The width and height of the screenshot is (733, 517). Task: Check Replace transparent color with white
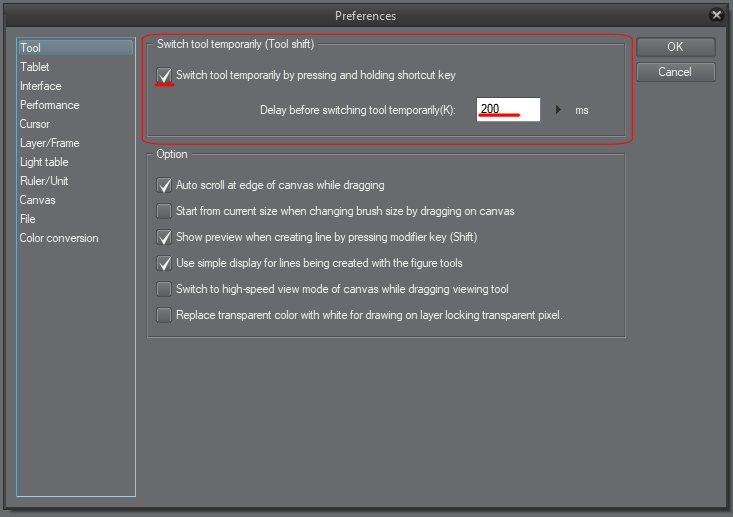click(165, 315)
